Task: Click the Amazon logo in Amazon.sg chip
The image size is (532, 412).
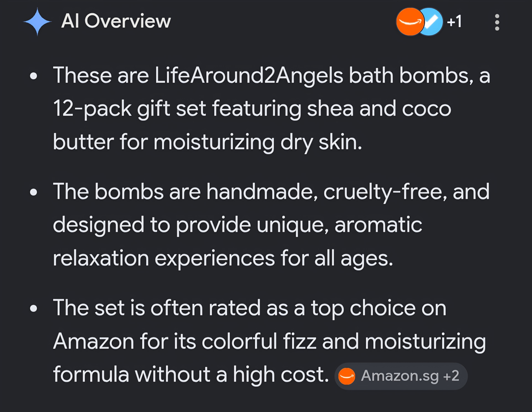Action: (347, 376)
